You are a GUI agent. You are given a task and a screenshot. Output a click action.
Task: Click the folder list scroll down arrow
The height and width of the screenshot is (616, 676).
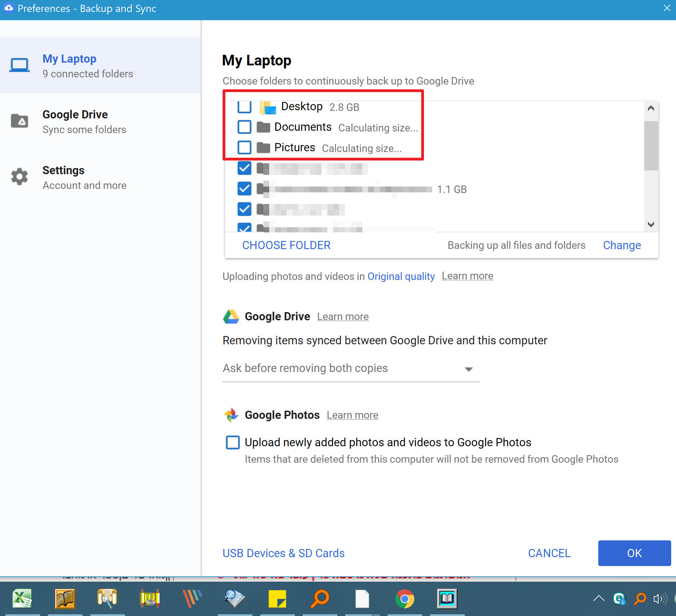pyautogui.click(x=651, y=224)
